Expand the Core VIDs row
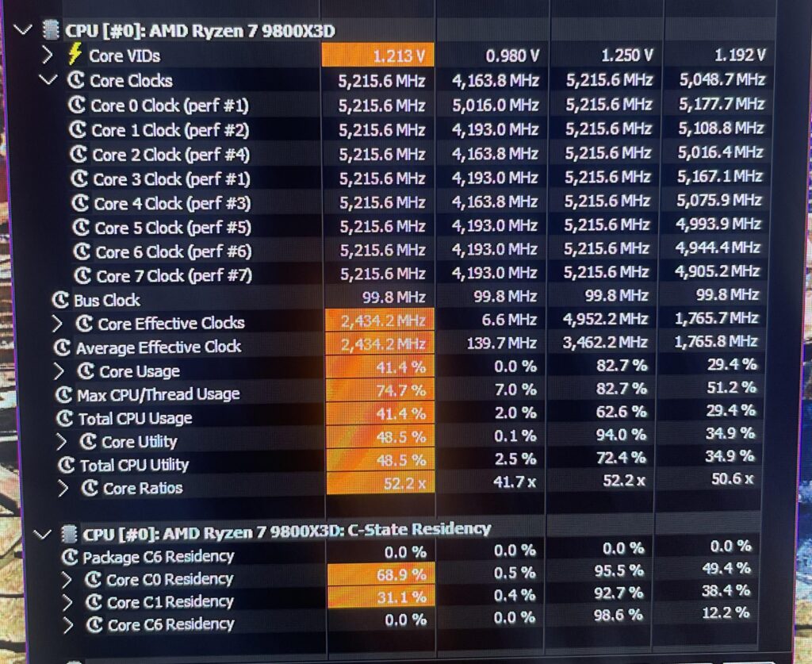This screenshot has width=812, height=664. point(47,55)
